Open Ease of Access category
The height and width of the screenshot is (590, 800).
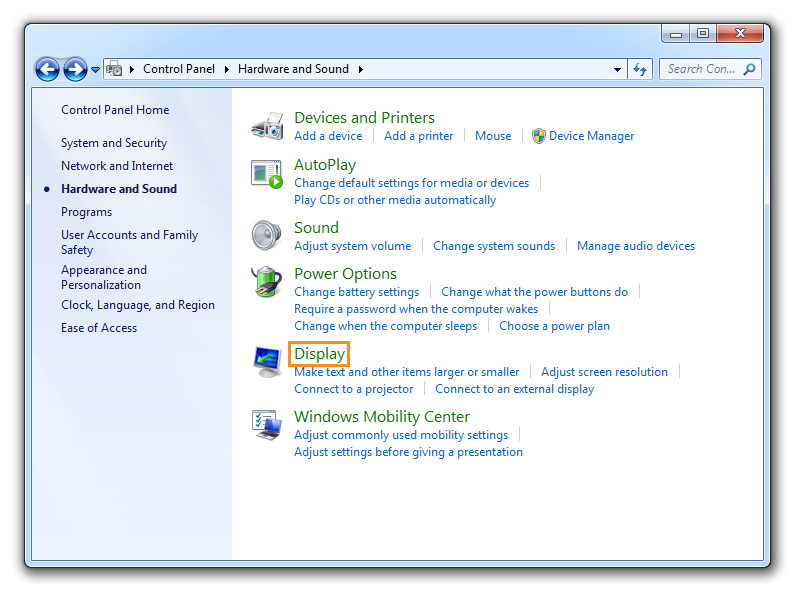[x=99, y=328]
